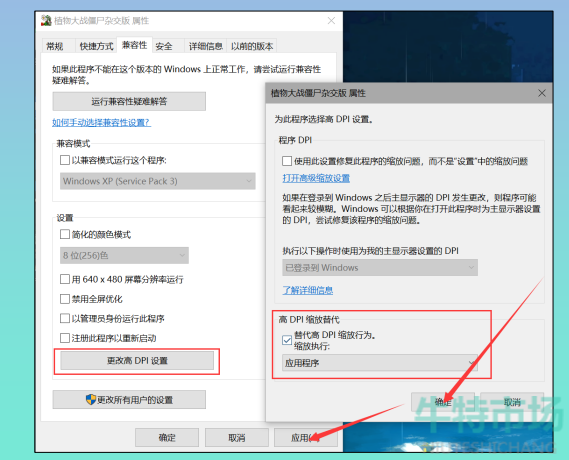
Task: Click 确定 in the main properties window
Action: point(167,438)
